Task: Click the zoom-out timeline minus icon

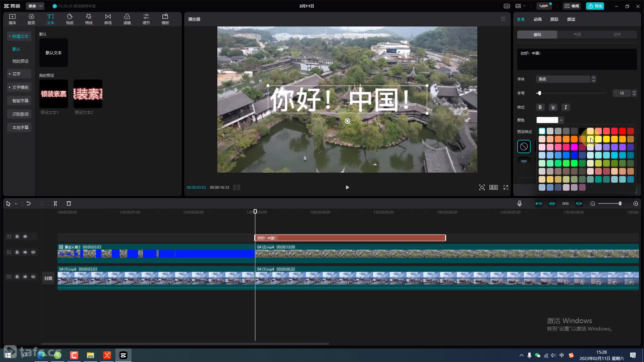Action: tap(593, 203)
